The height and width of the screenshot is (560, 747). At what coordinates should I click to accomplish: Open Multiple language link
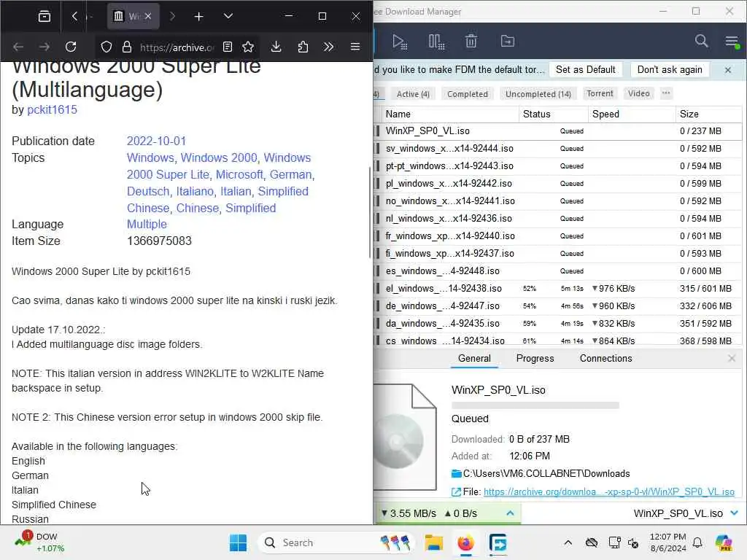147,224
